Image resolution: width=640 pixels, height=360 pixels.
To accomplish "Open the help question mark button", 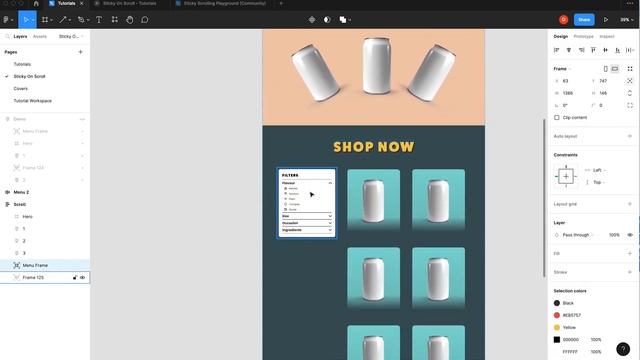I will point(623,349).
